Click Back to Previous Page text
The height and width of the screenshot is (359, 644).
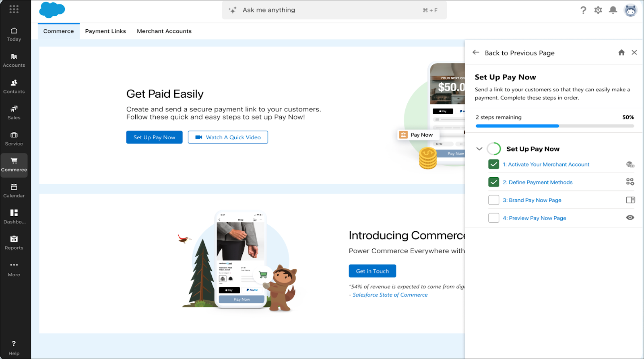520,53
